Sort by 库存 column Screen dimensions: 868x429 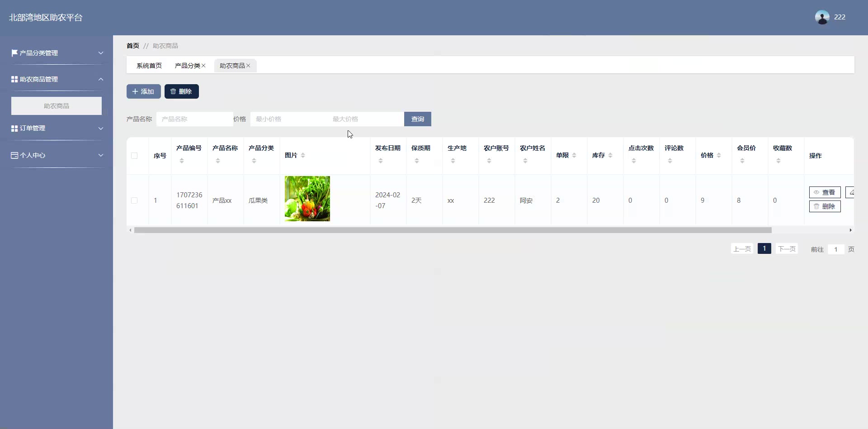coord(610,155)
